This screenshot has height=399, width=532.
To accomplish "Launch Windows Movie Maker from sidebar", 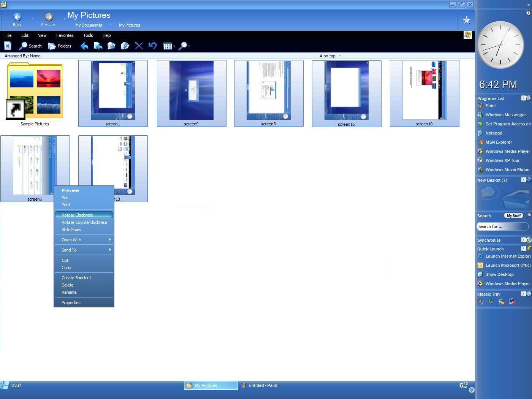I will (x=507, y=170).
